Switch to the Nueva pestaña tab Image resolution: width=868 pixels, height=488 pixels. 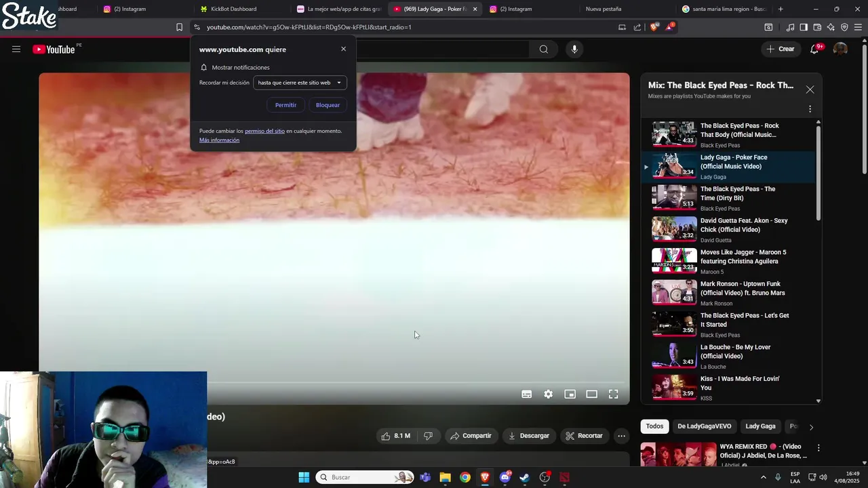[604, 9]
